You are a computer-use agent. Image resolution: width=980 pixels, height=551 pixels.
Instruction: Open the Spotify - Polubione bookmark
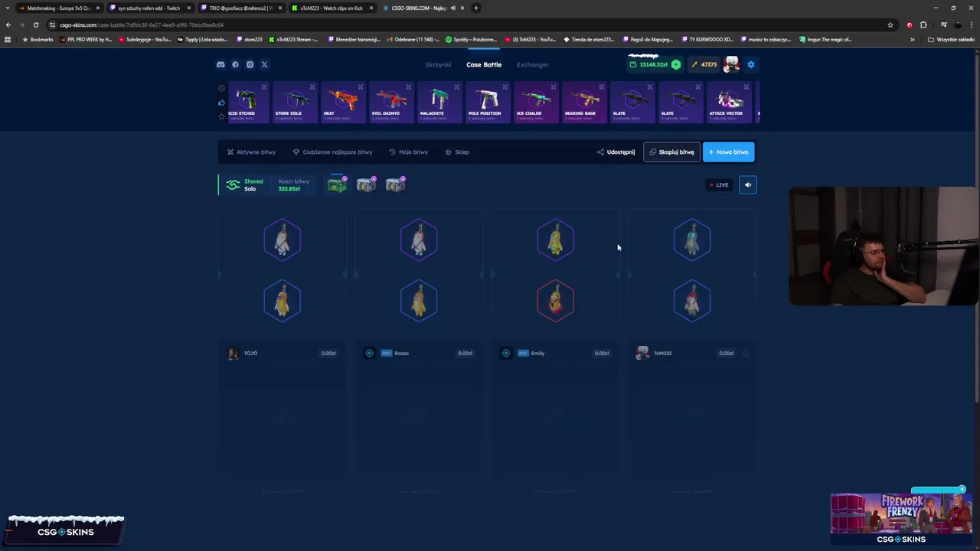(x=471, y=39)
